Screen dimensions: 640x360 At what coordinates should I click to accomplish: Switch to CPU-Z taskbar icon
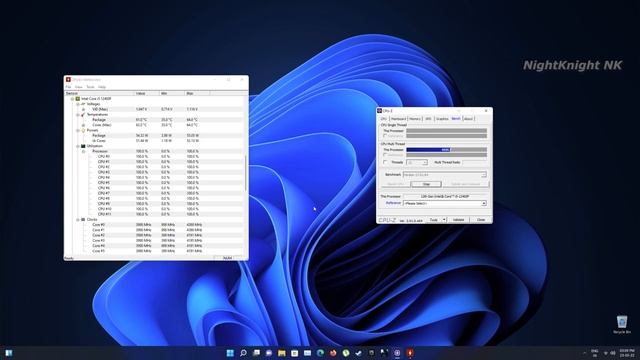[397, 353]
